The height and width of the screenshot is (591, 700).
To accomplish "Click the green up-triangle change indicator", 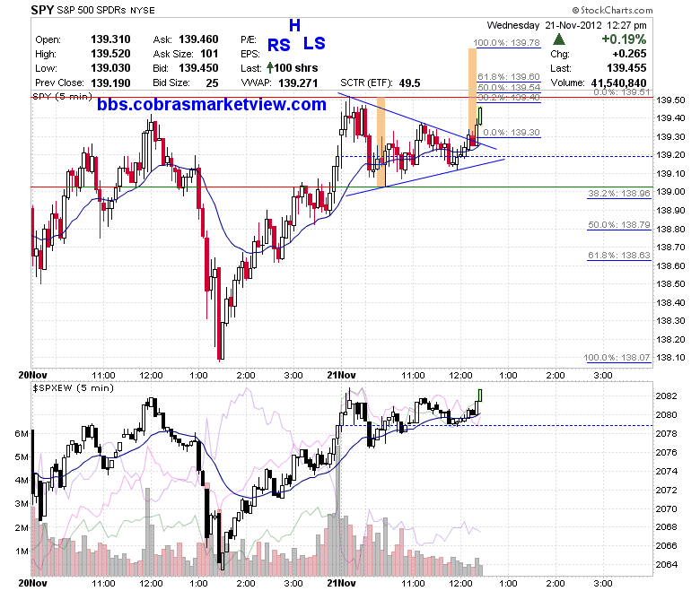I will click(558, 39).
